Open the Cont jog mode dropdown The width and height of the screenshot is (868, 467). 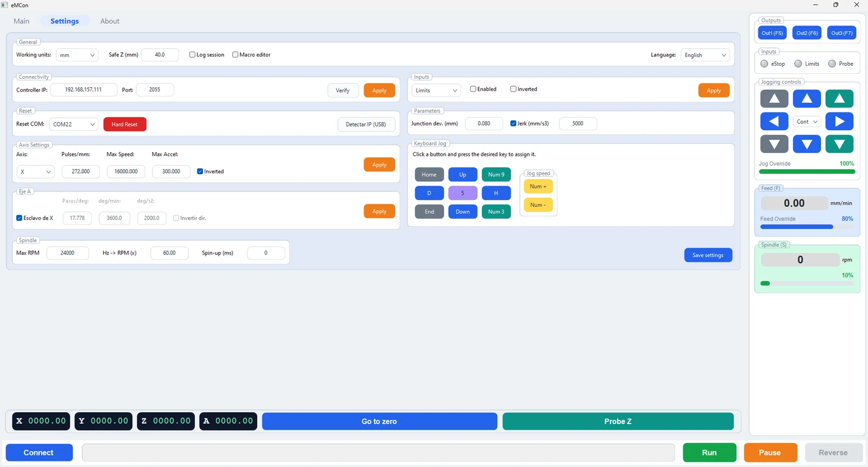[807, 122]
